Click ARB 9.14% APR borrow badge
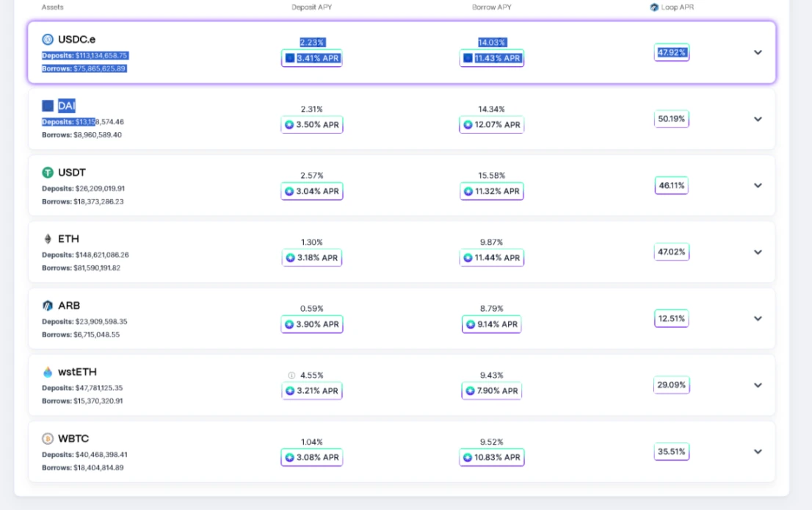812x510 pixels. point(491,324)
